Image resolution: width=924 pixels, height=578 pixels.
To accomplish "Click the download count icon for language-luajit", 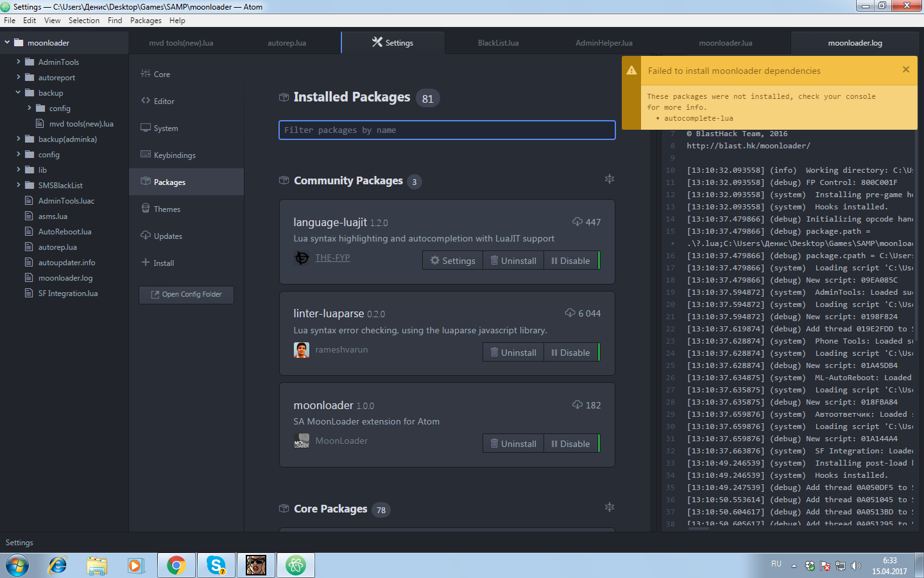I will coord(577,222).
